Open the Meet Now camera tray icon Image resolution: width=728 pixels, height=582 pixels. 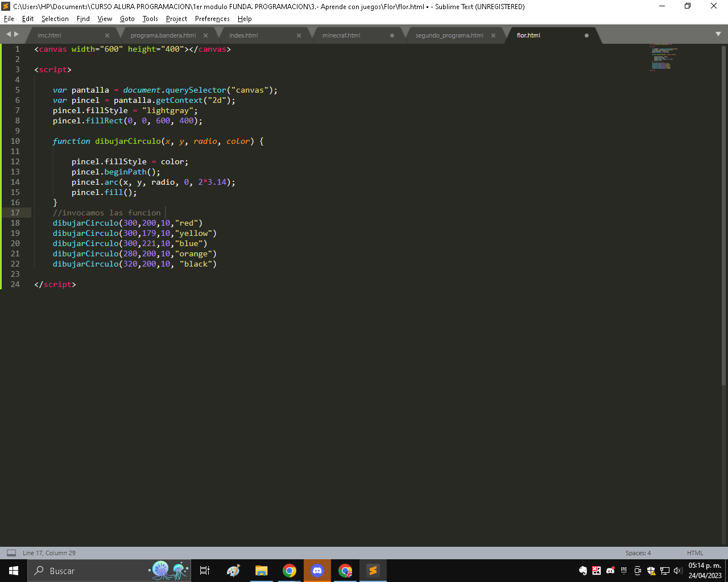tap(638, 571)
